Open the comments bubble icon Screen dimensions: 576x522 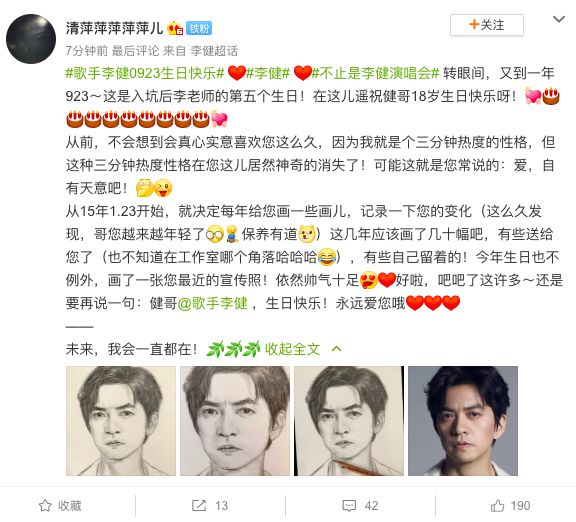pos(349,506)
